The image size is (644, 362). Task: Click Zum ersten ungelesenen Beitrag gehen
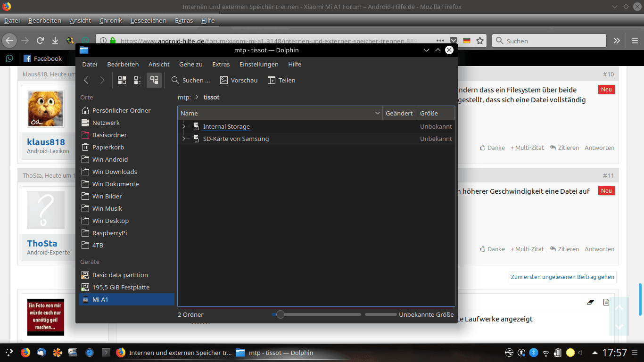(x=562, y=277)
